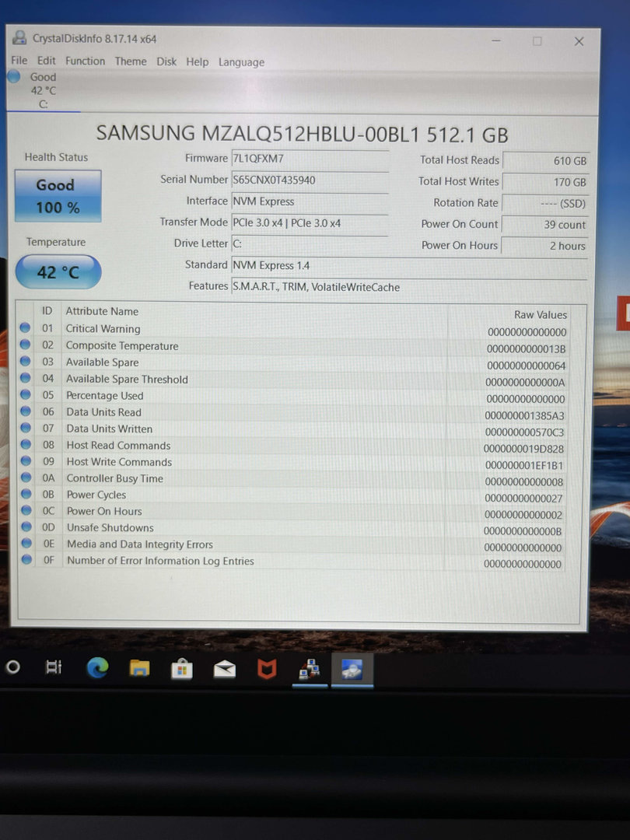The image size is (630, 840).
Task: Open File Explorer from the taskbar
Action: pos(139,667)
